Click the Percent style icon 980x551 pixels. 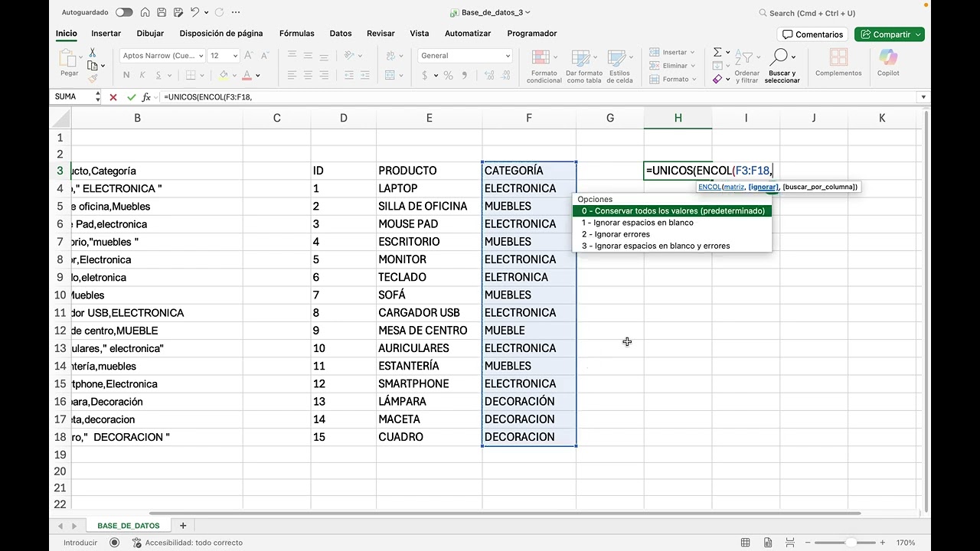click(x=449, y=76)
